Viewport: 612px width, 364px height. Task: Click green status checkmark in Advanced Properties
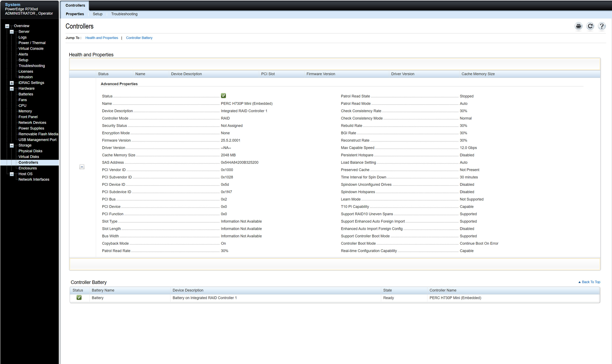point(223,96)
